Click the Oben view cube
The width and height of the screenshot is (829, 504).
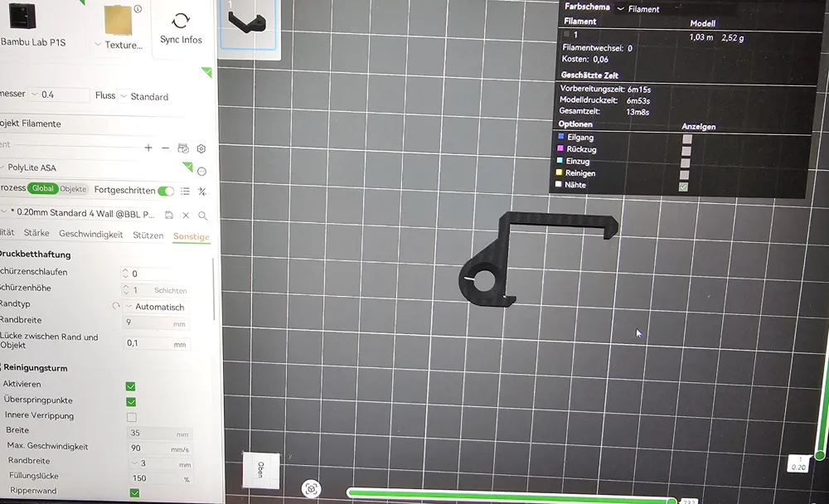(260, 470)
